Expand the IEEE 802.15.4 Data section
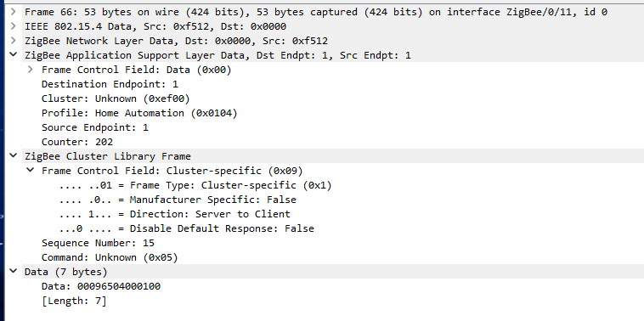 [x=14, y=26]
